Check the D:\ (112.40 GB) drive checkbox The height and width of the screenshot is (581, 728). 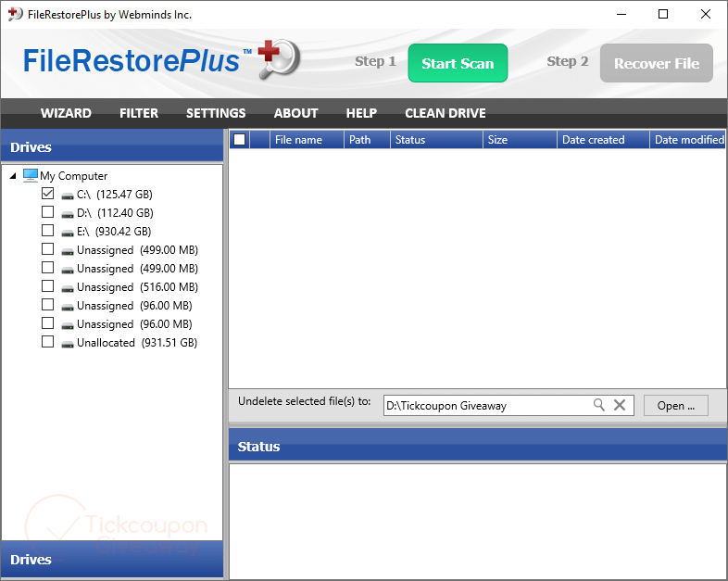(47, 212)
